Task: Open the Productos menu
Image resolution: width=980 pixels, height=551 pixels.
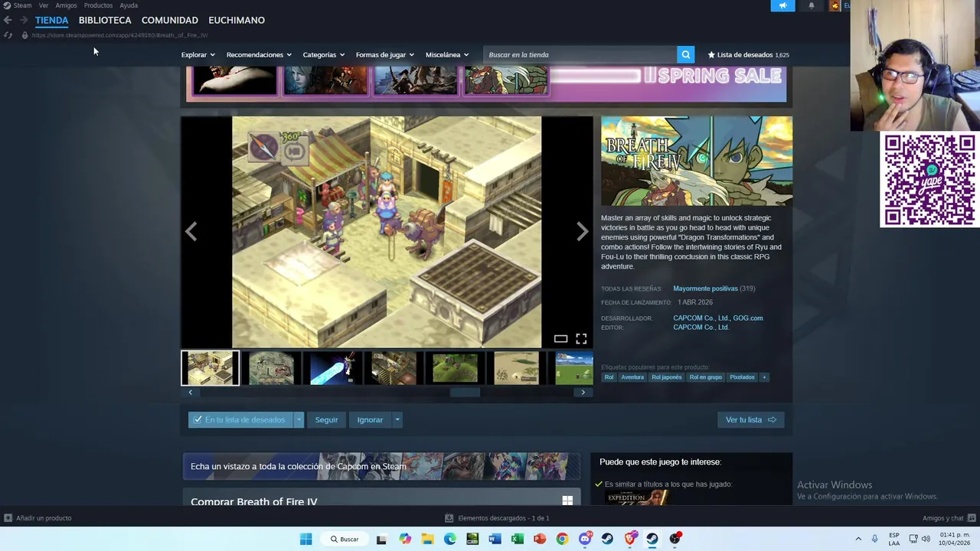Action: point(98,5)
